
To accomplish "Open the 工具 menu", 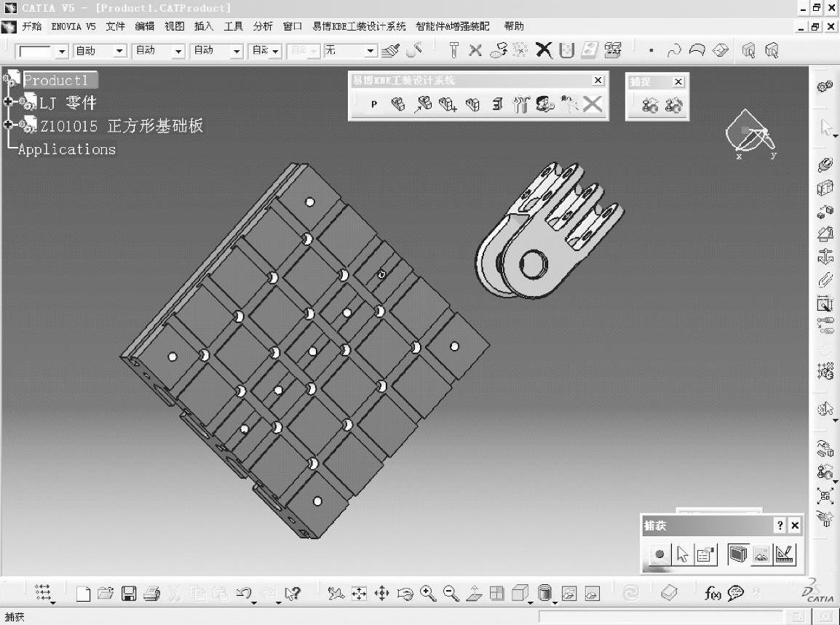I will coord(233,26).
